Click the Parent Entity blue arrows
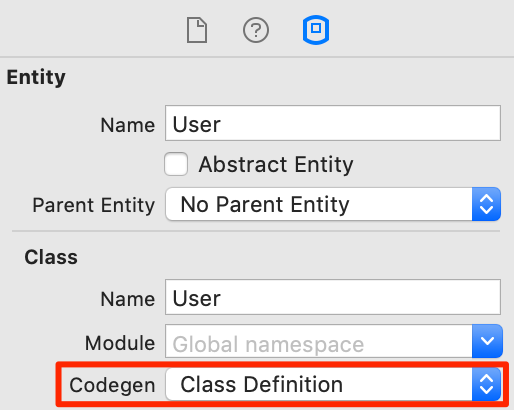 click(486, 204)
